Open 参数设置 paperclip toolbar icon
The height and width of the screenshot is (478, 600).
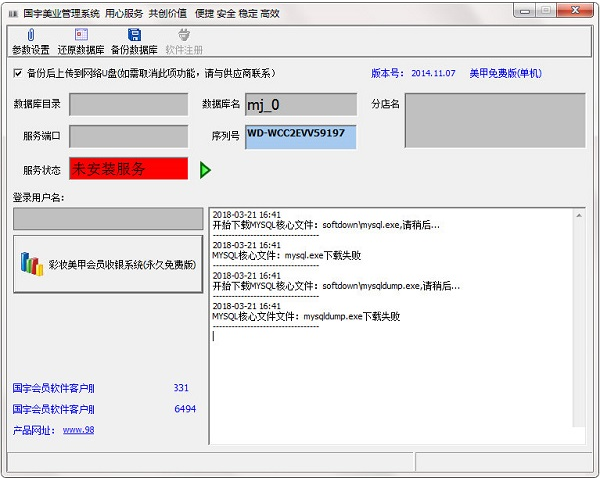pos(31,35)
